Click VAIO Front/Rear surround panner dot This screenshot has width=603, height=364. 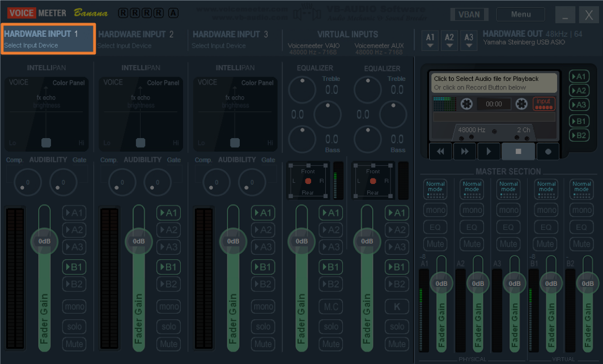point(308,181)
